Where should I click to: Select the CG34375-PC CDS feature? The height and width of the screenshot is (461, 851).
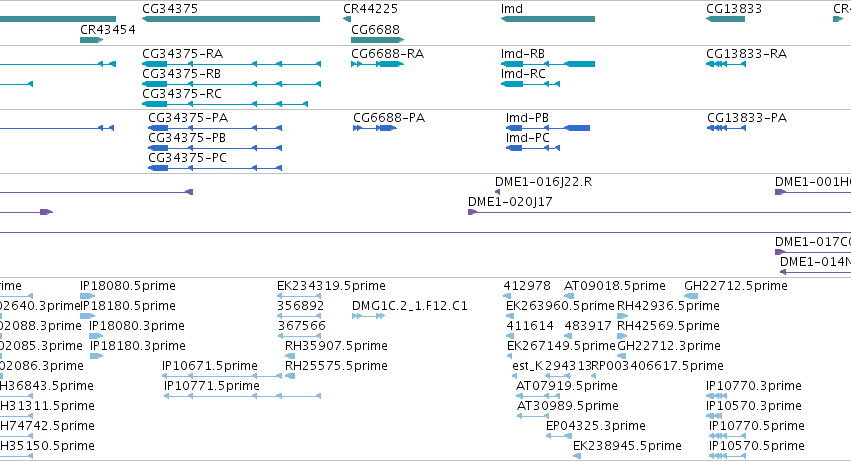coord(215,168)
